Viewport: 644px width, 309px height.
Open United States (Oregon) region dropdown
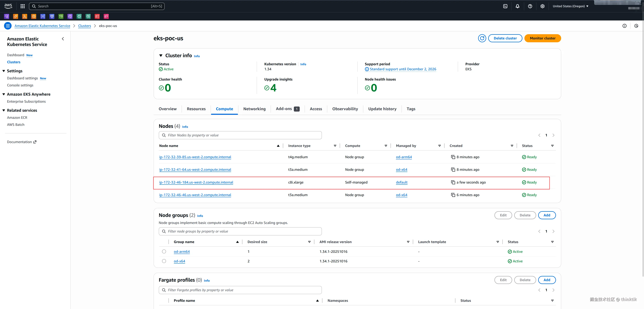pos(570,6)
